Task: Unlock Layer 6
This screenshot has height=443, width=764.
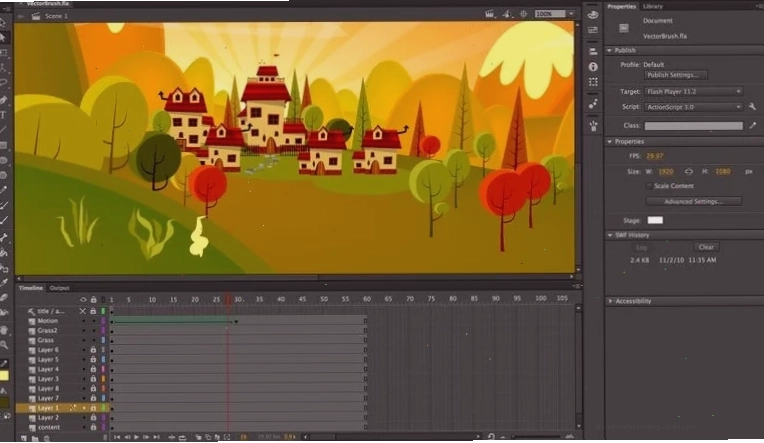Action: click(93, 350)
